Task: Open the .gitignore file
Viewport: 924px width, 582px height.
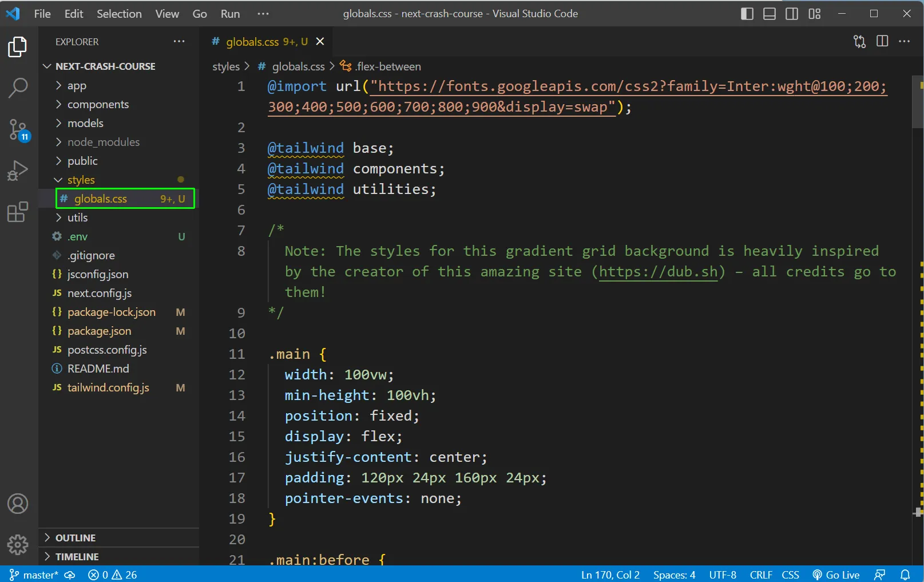Action: tap(119, 255)
